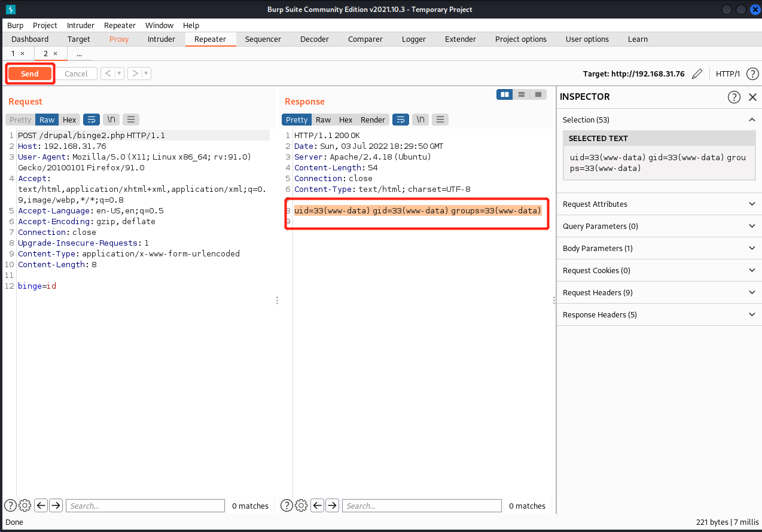Show non-printable characters in Response pane

(x=420, y=120)
